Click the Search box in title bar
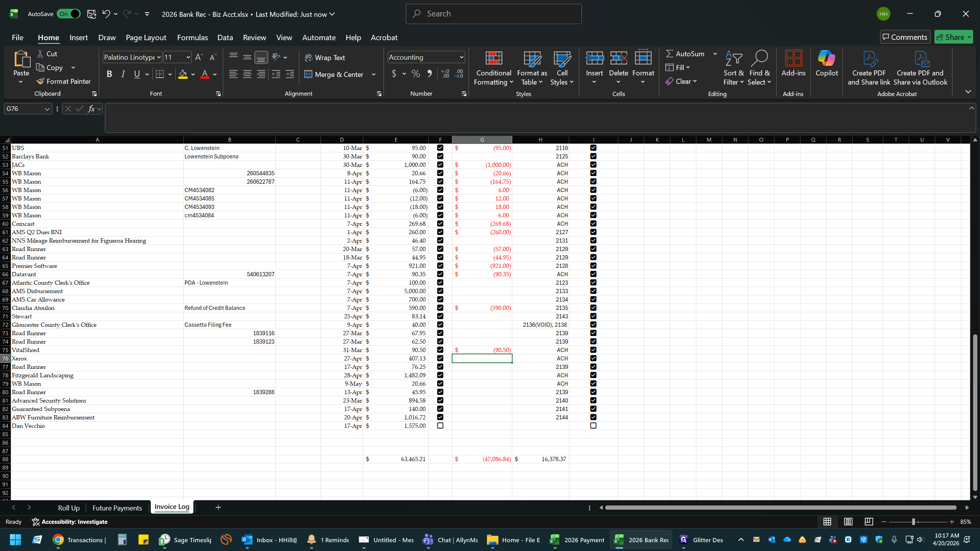The width and height of the screenshot is (980, 551). (x=493, y=14)
